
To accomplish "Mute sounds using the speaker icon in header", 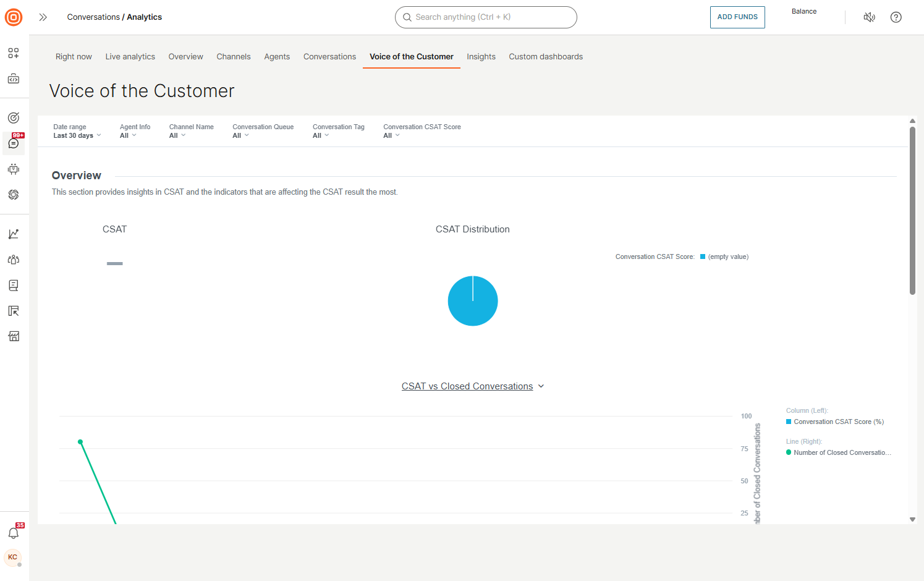I will pos(870,17).
